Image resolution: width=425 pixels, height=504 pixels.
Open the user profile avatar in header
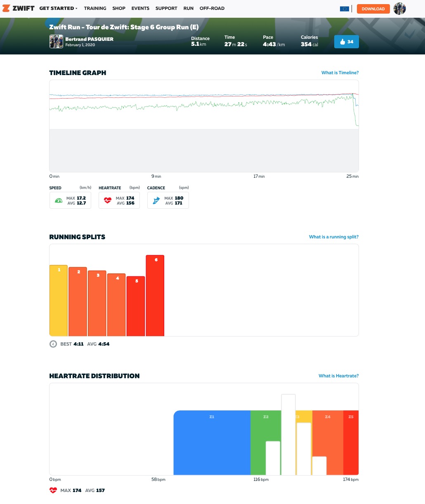click(x=400, y=9)
